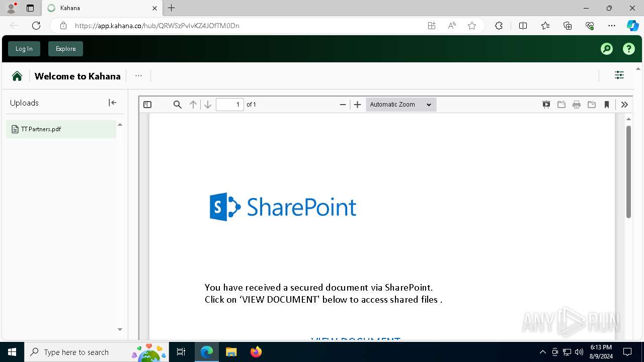Select TT Partners.pdf upload
The image size is (644, 362).
tap(61, 129)
